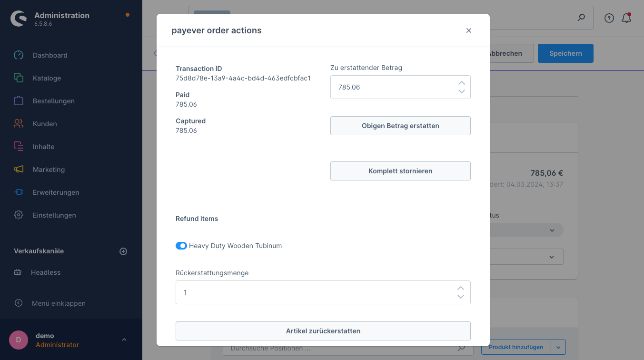Expand the demo Administrator user menu

coord(124,340)
